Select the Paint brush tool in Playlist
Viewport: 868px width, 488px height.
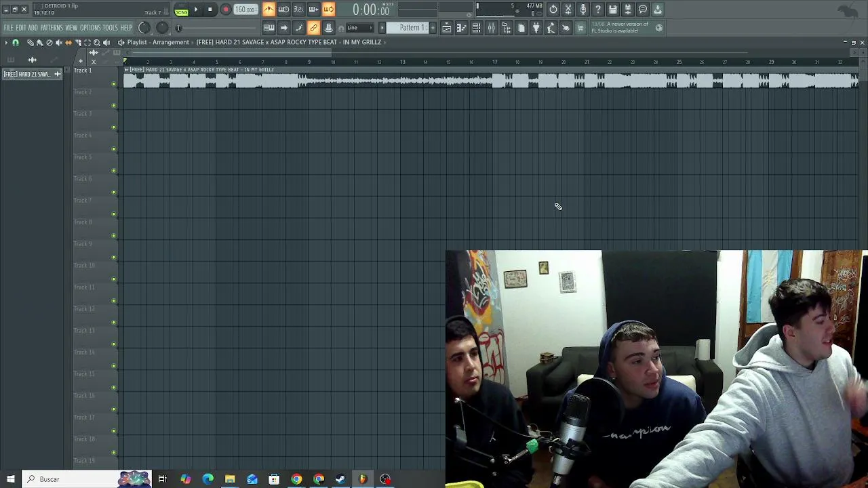coord(39,43)
